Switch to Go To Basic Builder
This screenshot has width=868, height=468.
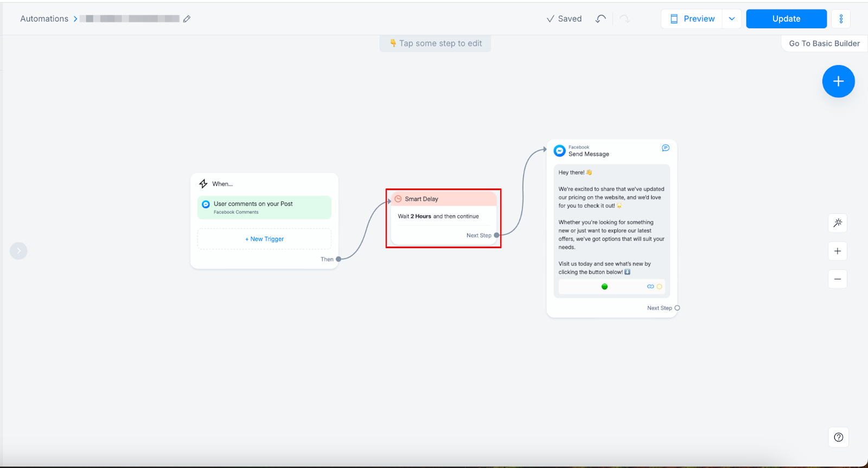coord(824,43)
